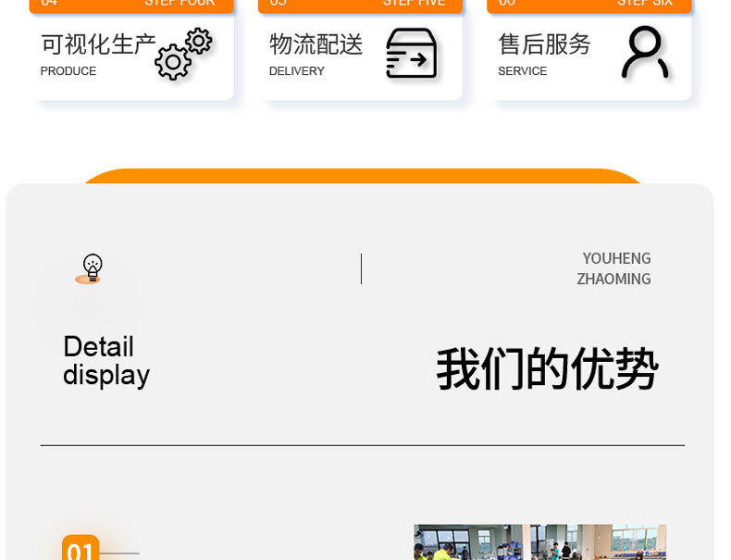Click the delivery box arrow icon
The width and height of the screenshot is (731, 560).
(x=411, y=53)
